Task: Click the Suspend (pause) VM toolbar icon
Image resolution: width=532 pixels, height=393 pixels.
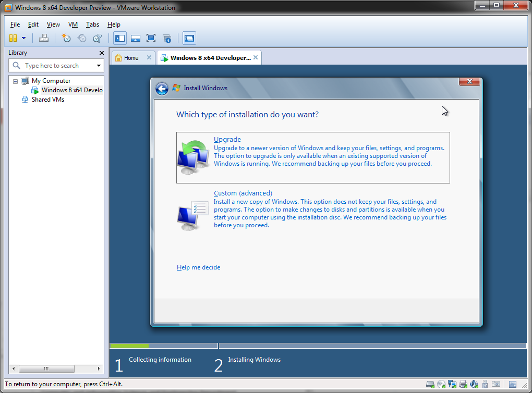Action: click(x=13, y=38)
